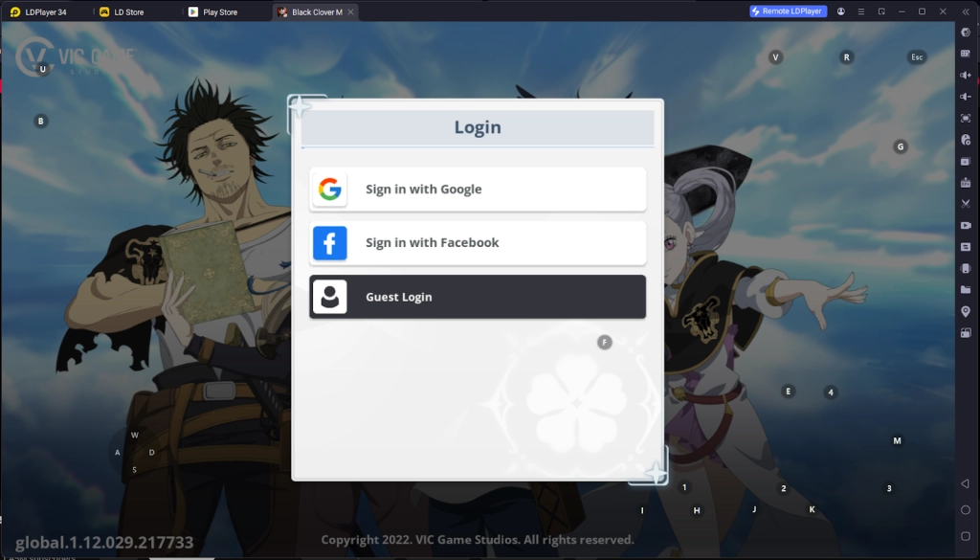Click the Android back triangle button
This screenshot has width=980, height=560.
coord(966,483)
